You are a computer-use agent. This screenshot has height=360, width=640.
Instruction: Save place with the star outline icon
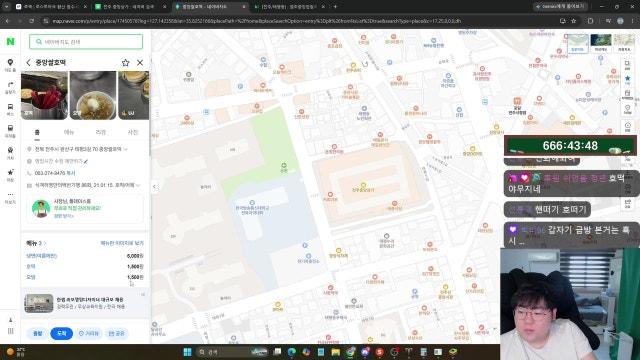(x=125, y=62)
